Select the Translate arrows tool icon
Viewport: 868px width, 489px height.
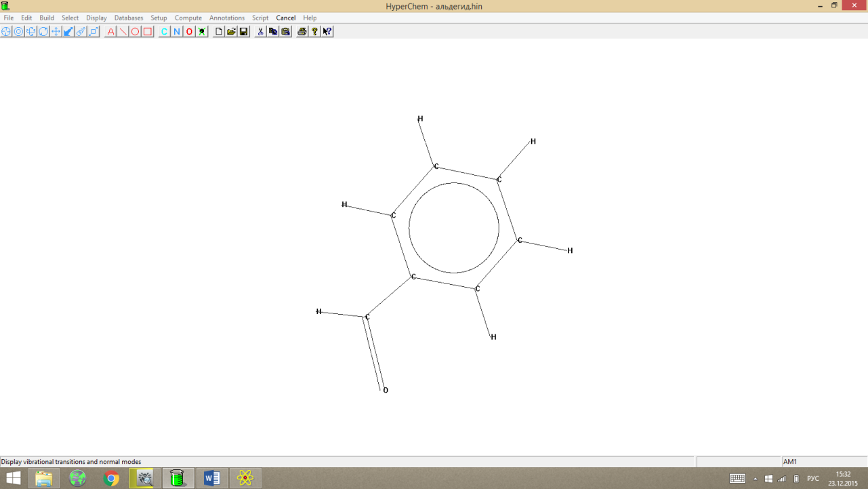[x=56, y=31]
